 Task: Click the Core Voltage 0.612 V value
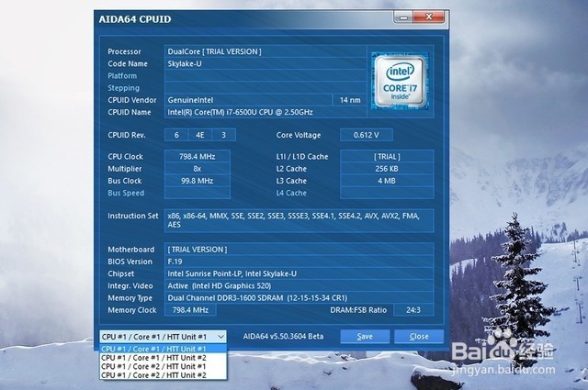[367, 135]
